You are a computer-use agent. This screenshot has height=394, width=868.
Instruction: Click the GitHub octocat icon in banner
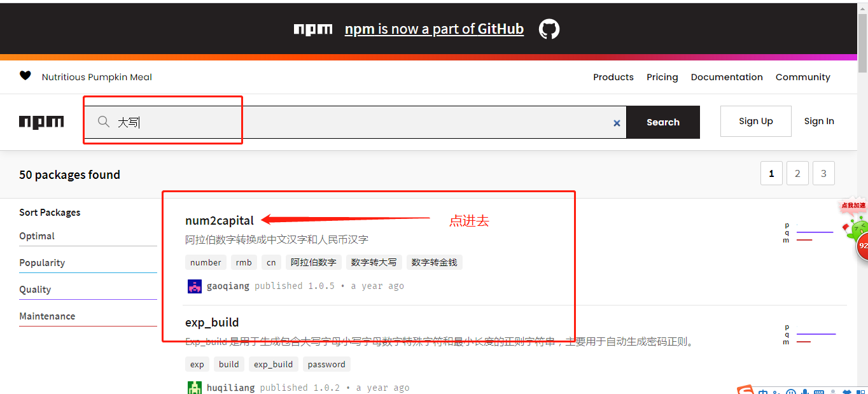point(549,29)
